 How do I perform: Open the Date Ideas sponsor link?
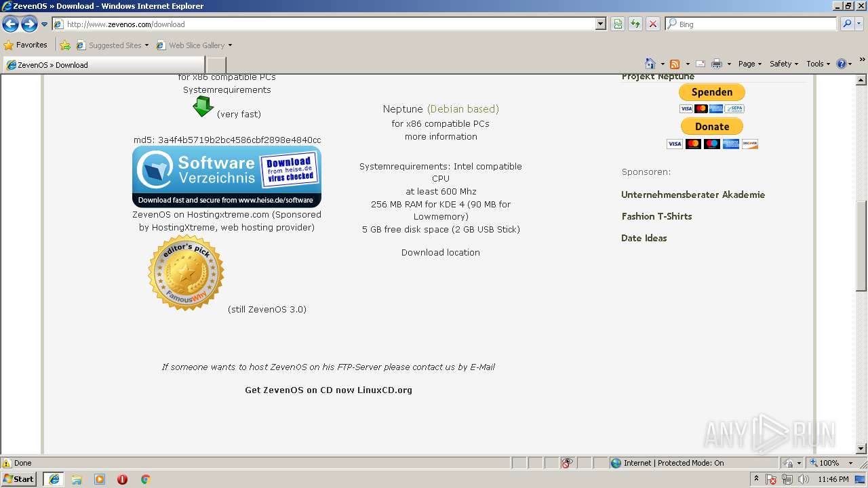point(644,238)
